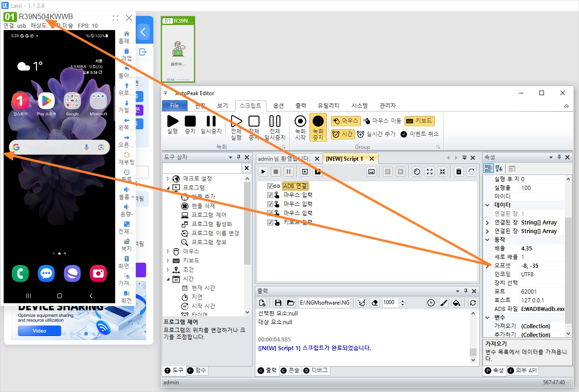Click the 종료 power icon in Laixi sidebar
This screenshot has height=392, width=579.
tap(127, 172)
